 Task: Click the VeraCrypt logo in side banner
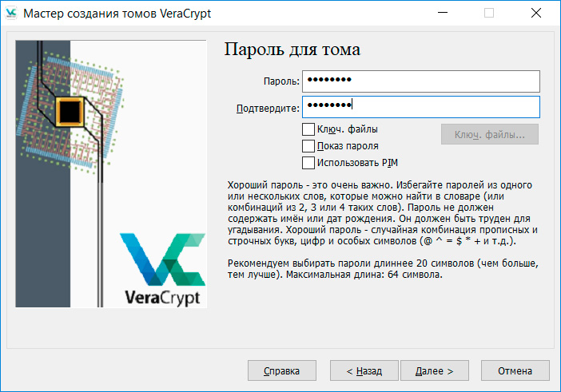pos(163,269)
